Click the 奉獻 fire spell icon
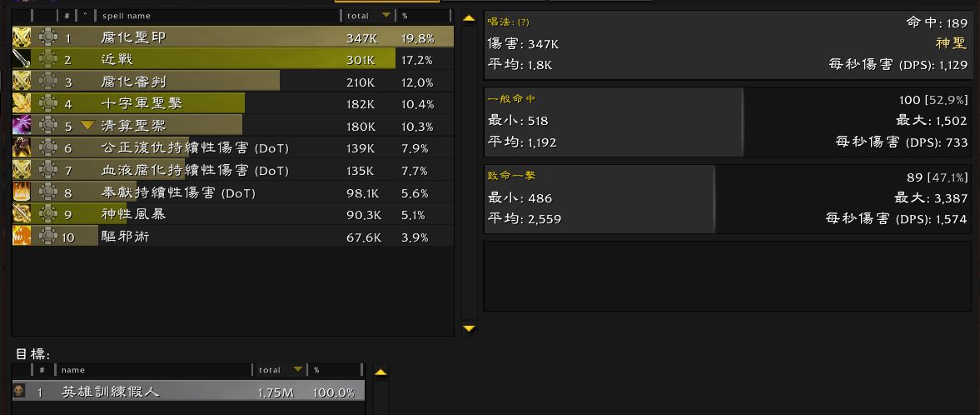This screenshot has height=415, width=980. point(22,192)
